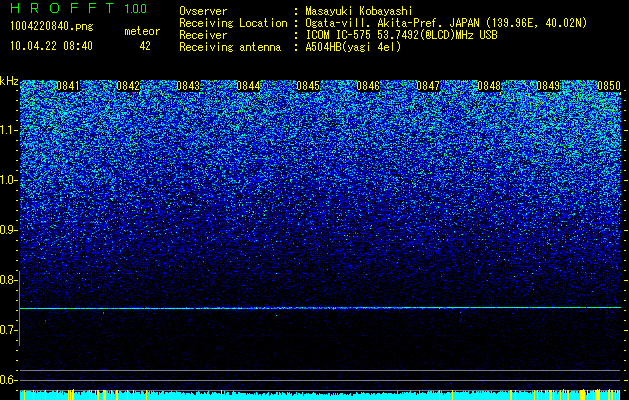Click the Ovserver field label

[x=203, y=12]
